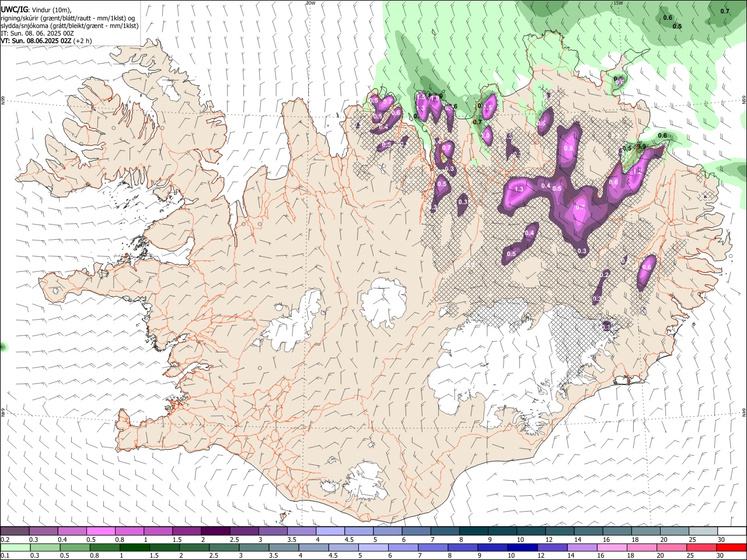Screen dimensions: 747x560
Task: Pick the bottom legend pale green swatch between 0.1 and 0.3
Action: 16,547
